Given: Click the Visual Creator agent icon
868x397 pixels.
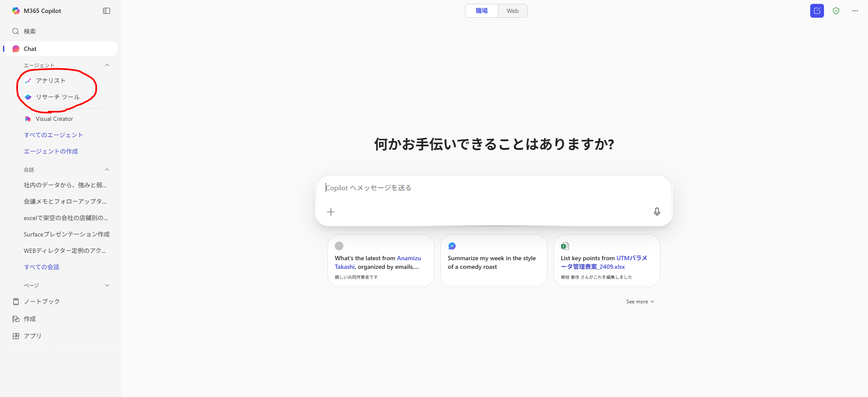Looking at the screenshot, I should point(28,119).
